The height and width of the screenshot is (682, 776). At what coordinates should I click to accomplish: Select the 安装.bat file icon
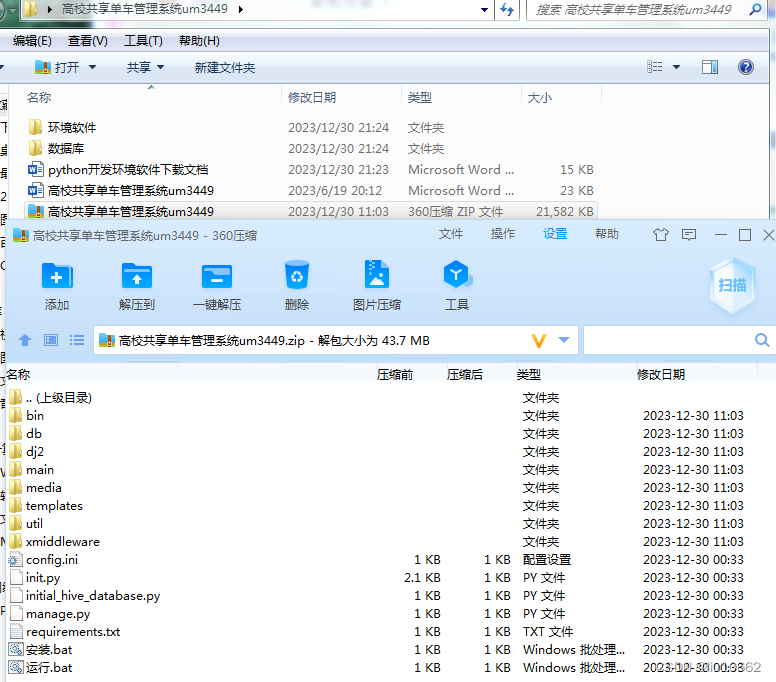16,649
